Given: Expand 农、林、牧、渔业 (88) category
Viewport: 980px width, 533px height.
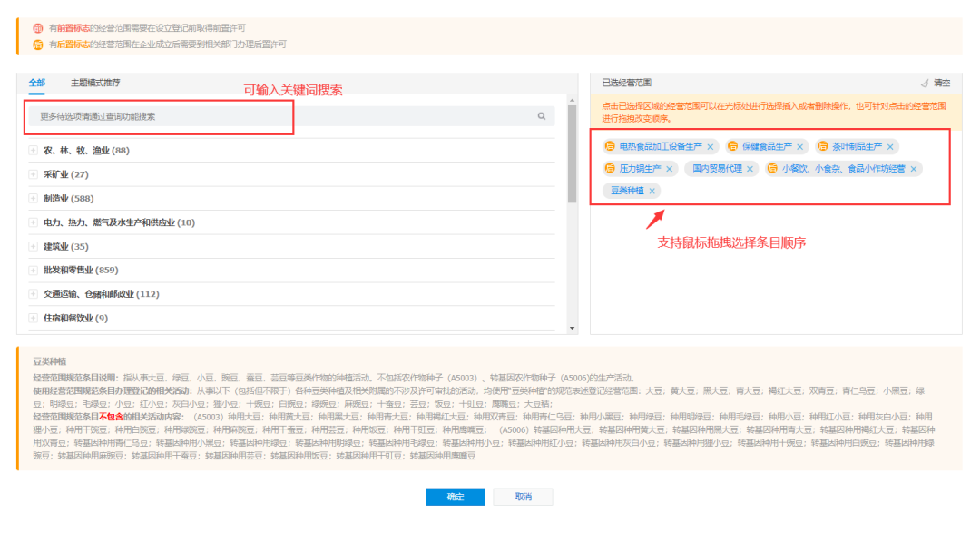Looking at the screenshot, I should point(34,150).
